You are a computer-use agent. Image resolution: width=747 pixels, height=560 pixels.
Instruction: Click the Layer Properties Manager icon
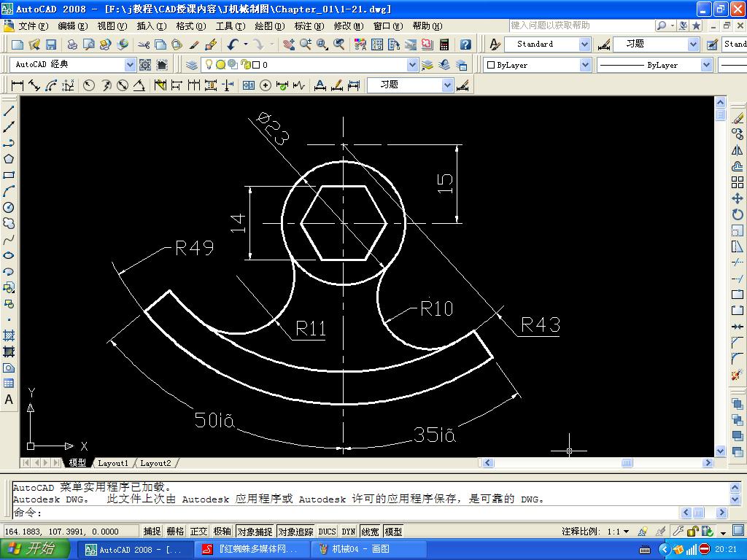[192, 65]
